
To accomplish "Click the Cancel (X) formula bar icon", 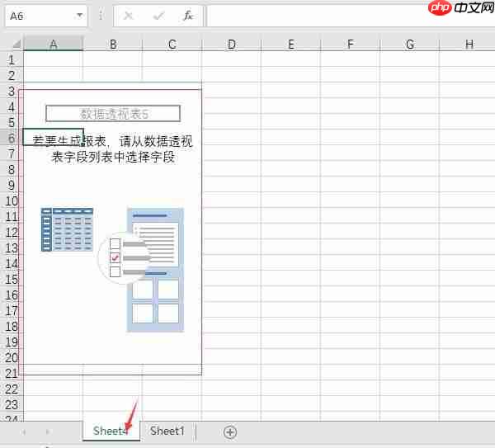I will 128,16.
